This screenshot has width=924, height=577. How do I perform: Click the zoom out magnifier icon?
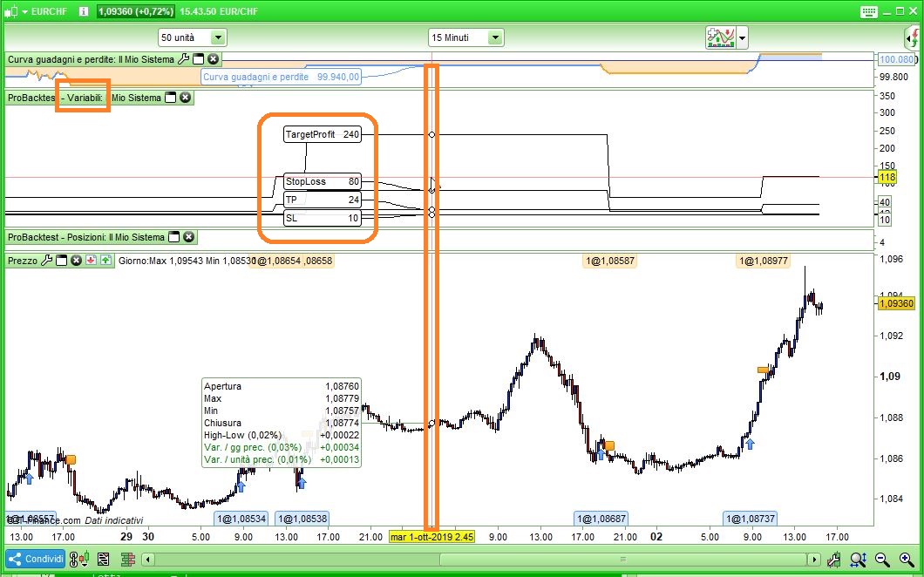(882, 559)
